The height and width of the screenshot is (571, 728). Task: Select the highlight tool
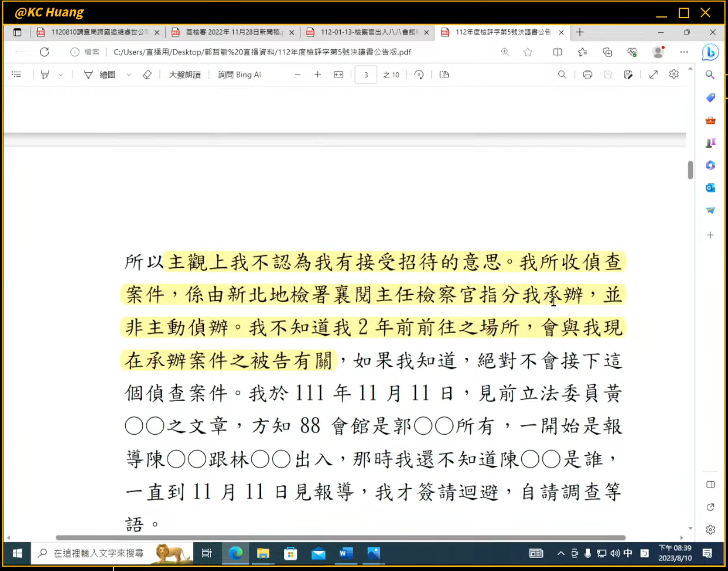point(45,75)
